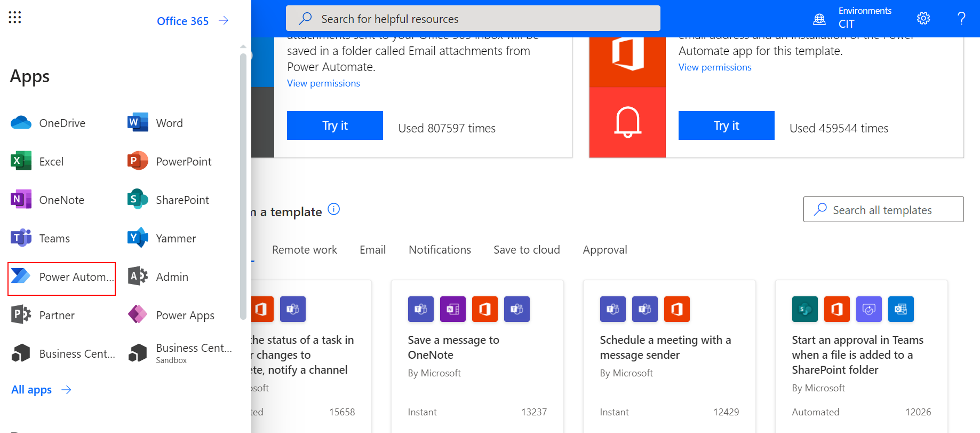
Task: Open Business Central app (non-sandbox)
Action: 63,354
